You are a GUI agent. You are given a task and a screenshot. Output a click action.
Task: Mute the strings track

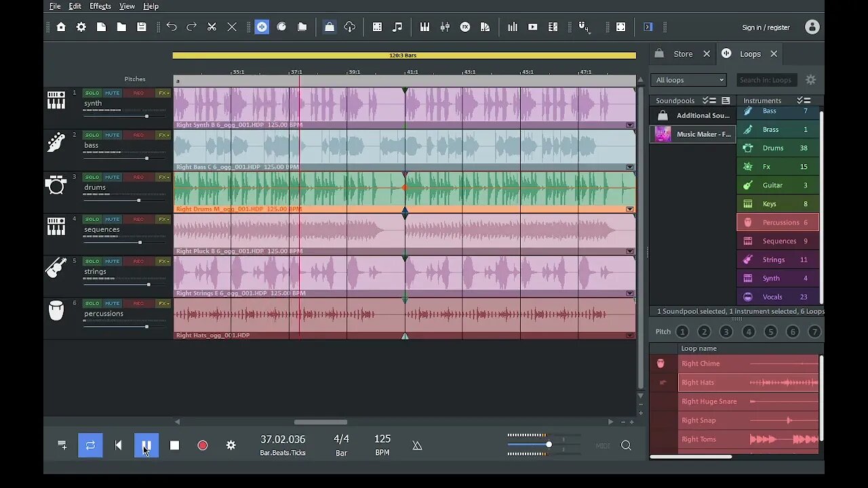tap(112, 261)
